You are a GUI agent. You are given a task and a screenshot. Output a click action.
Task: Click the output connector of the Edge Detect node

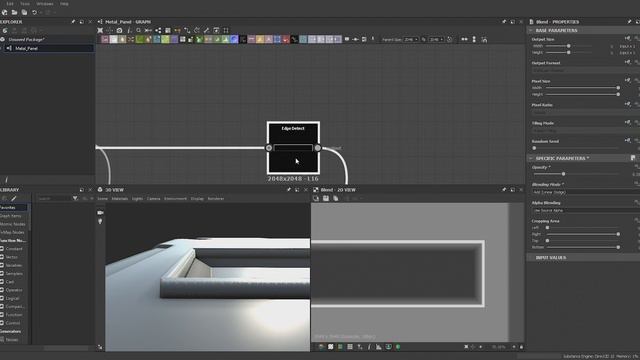click(x=318, y=148)
